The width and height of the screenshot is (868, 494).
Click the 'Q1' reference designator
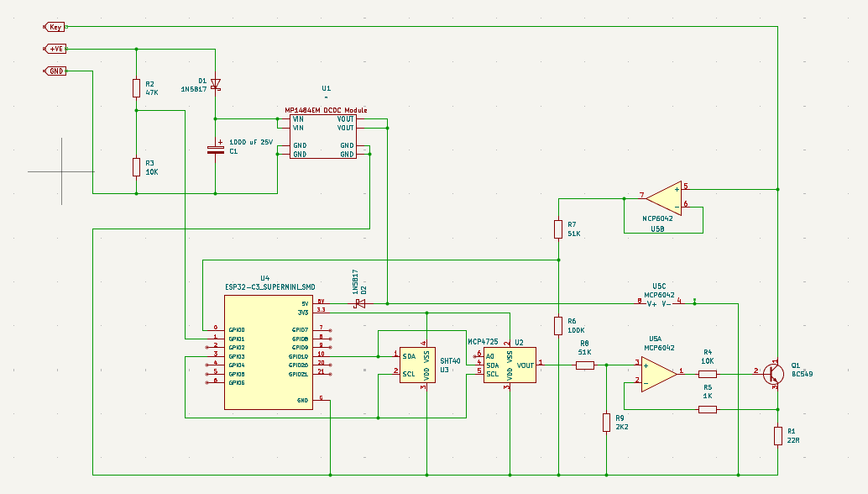pos(796,365)
